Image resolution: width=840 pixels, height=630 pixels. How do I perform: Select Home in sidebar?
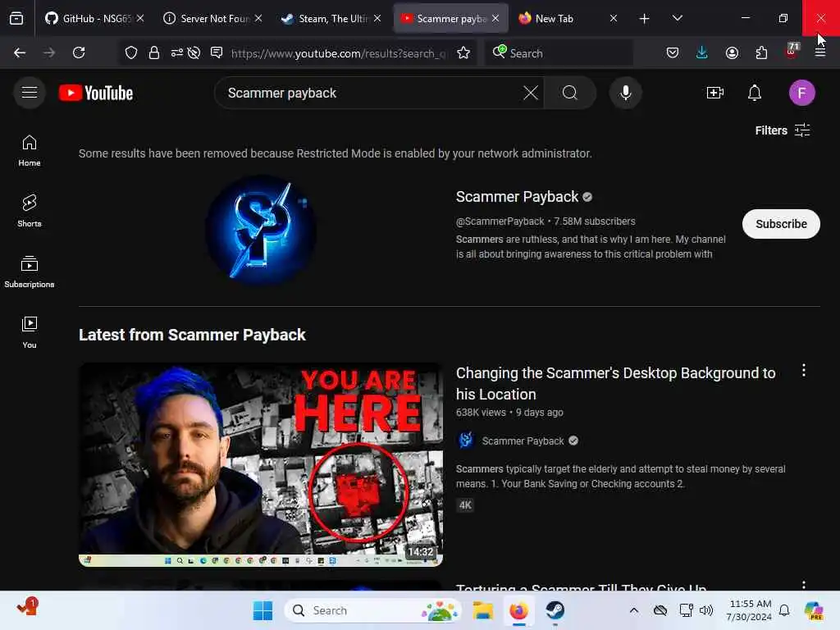(30, 151)
